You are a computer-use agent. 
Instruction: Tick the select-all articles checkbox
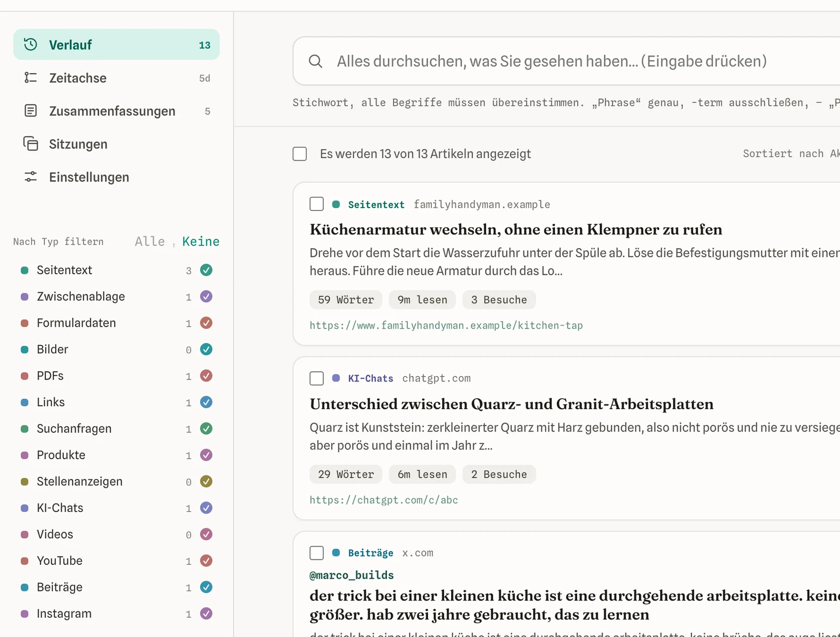[x=299, y=154]
